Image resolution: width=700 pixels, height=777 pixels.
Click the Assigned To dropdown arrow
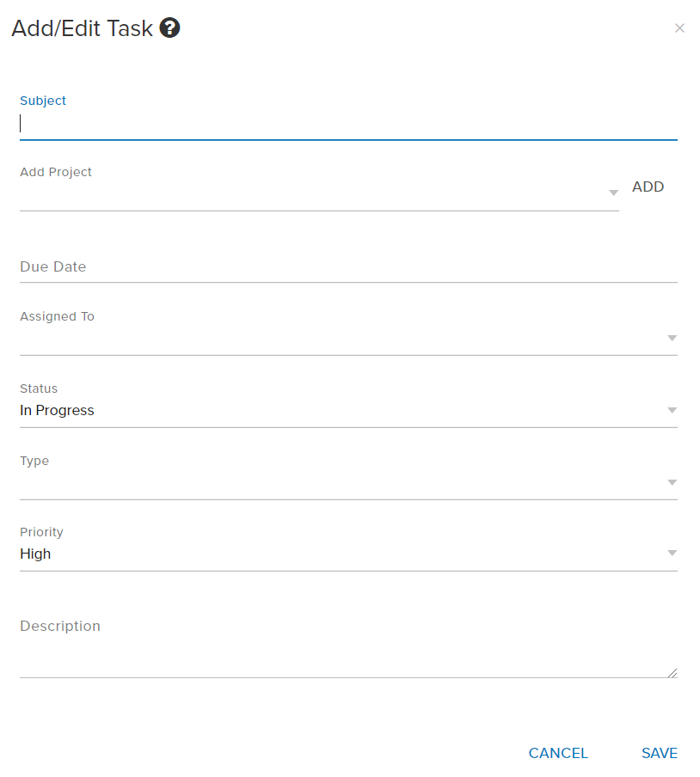(x=672, y=338)
